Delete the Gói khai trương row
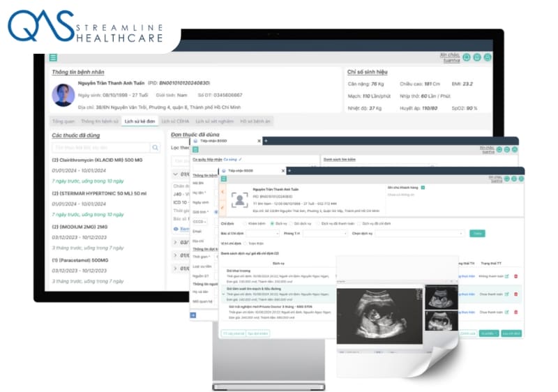Image resolution: width=558 pixels, height=392 pixels. click(x=516, y=276)
